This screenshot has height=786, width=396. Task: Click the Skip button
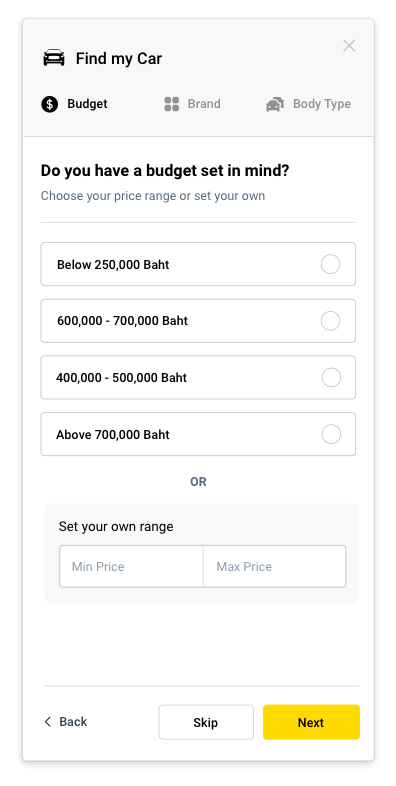point(206,722)
